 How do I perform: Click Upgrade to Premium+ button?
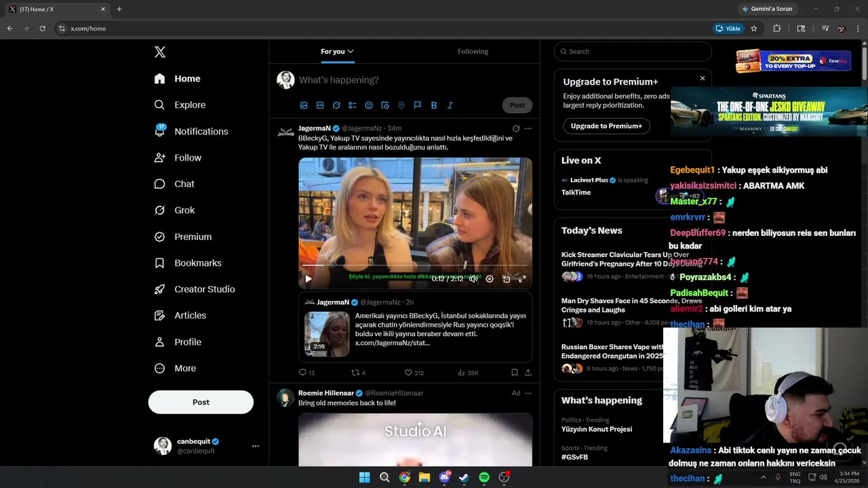[606, 126]
